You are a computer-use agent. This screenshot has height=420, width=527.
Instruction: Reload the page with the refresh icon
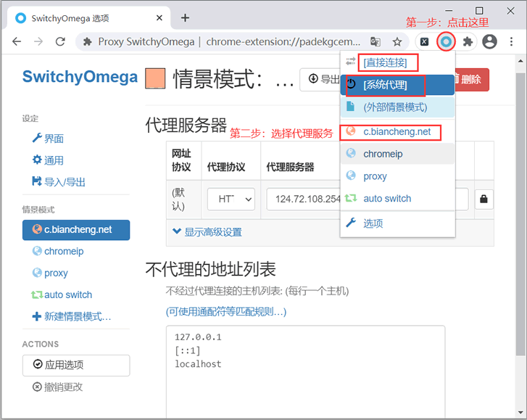click(x=60, y=42)
